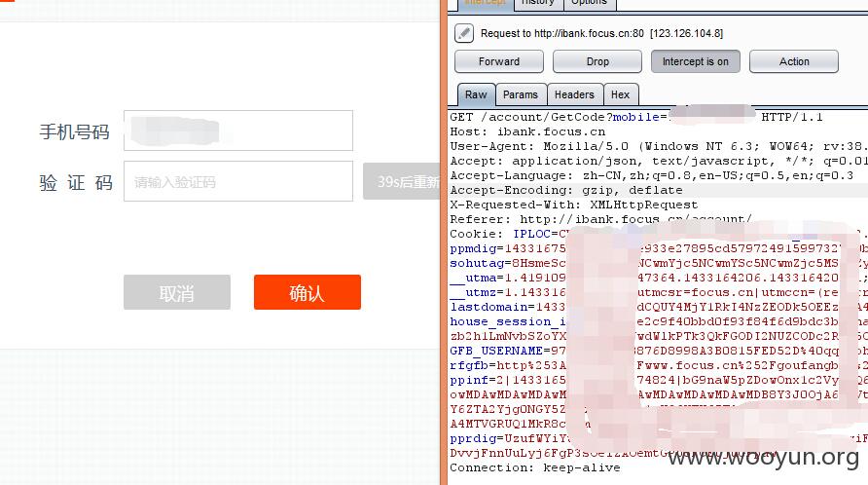This screenshot has height=485, width=868.
Task: Toggle the Intercept is on button
Action: click(696, 61)
